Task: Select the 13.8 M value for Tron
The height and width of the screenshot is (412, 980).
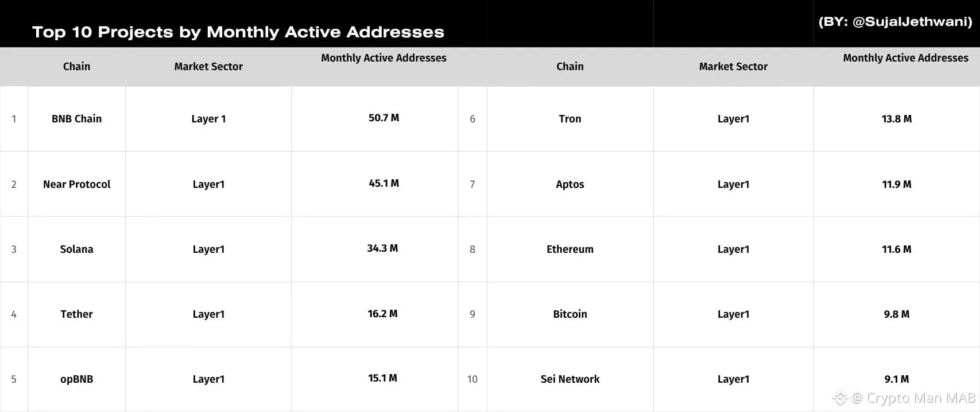Action: [x=896, y=119]
